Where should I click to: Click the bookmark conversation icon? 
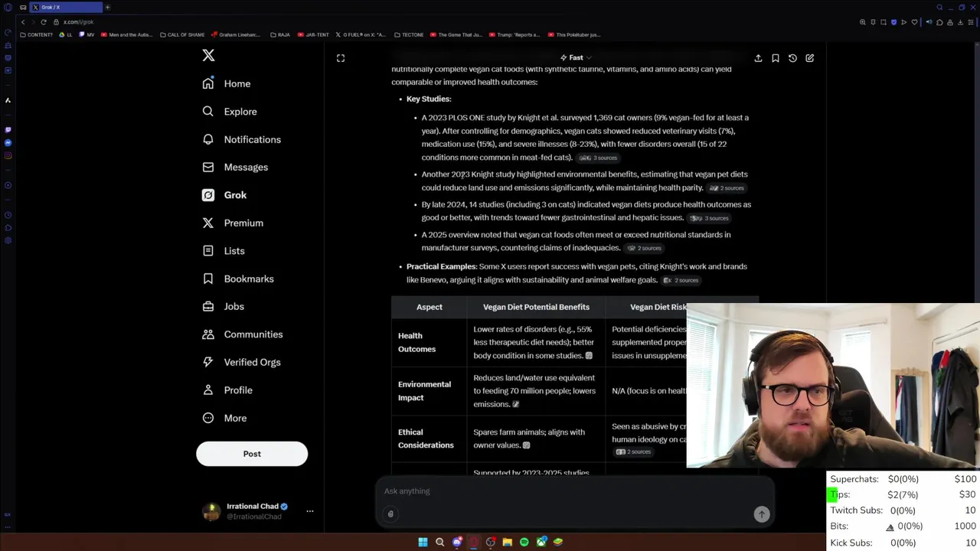point(776,58)
